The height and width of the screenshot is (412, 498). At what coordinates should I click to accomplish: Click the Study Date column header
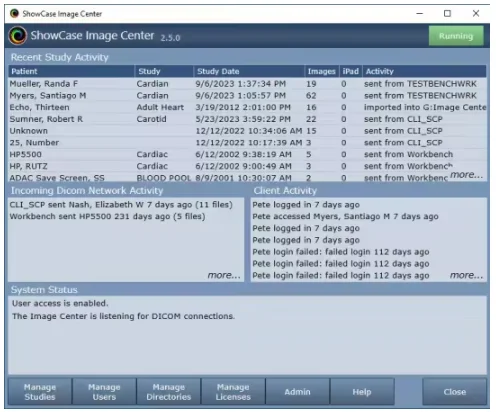[249, 71]
